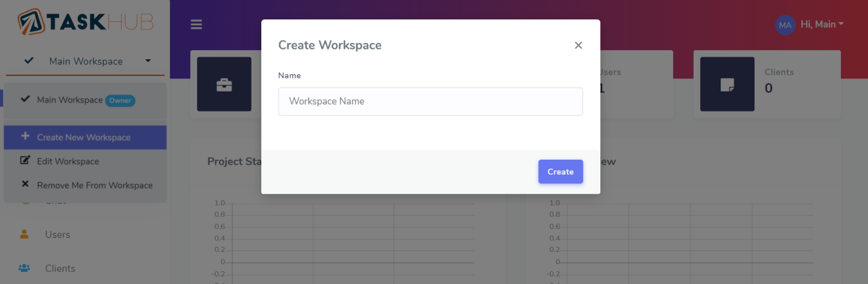Select Main Workspace with the Owner badge

coord(70,100)
